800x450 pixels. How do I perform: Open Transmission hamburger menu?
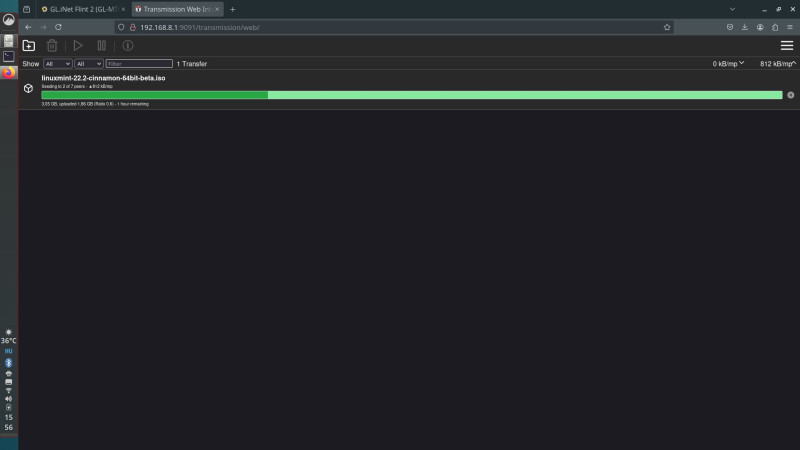tap(787, 46)
